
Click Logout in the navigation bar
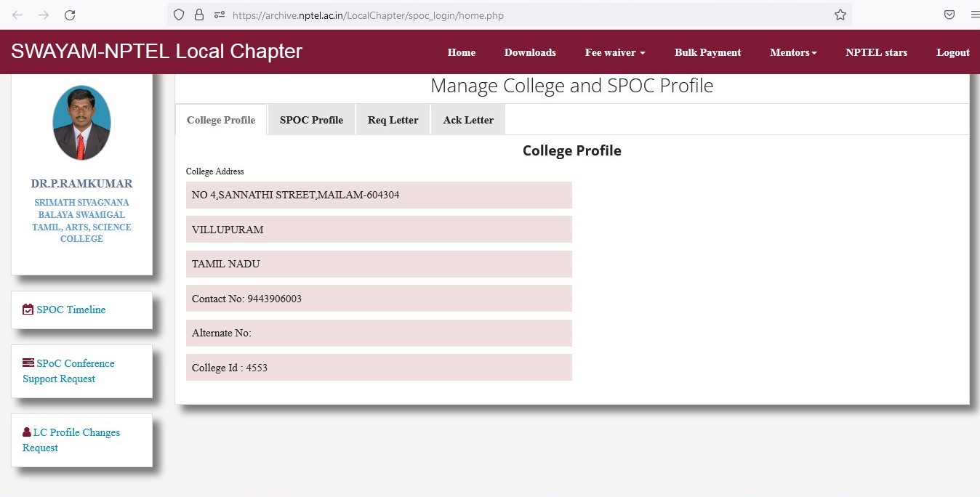pyautogui.click(x=953, y=52)
